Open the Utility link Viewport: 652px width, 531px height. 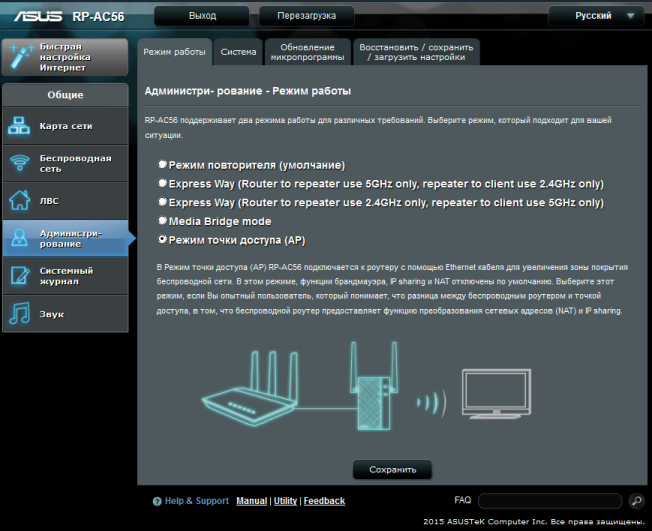tap(285, 501)
